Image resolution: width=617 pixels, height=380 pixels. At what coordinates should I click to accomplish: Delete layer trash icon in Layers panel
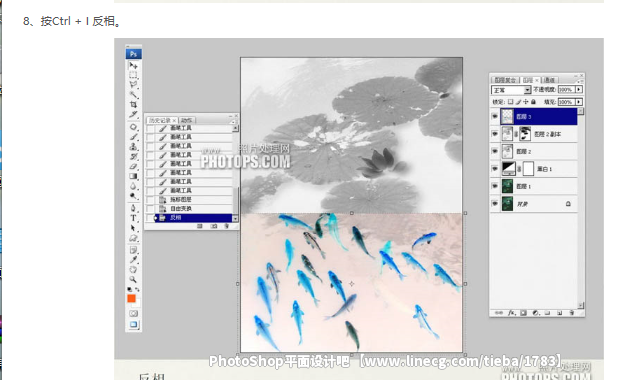[x=571, y=313]
